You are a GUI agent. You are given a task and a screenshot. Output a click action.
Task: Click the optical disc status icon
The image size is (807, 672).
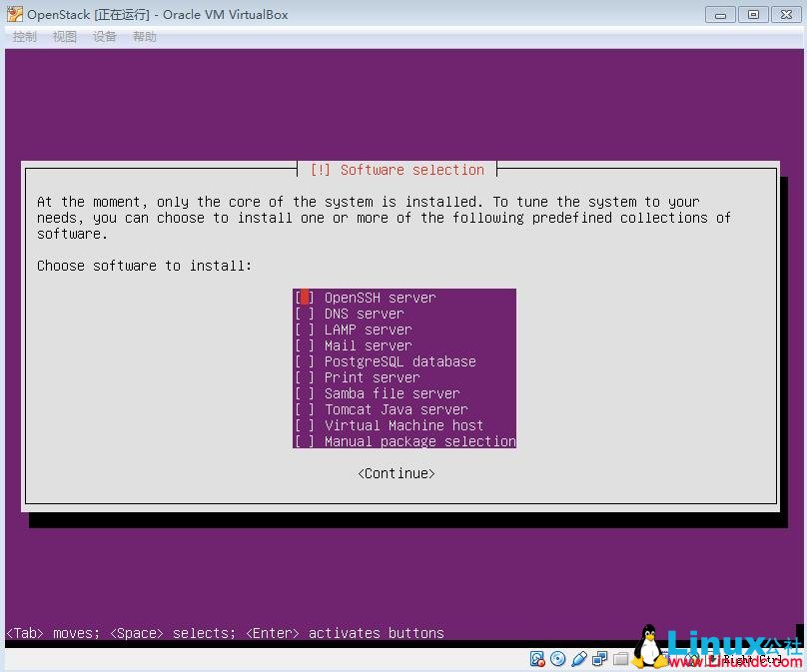(557, 658)
